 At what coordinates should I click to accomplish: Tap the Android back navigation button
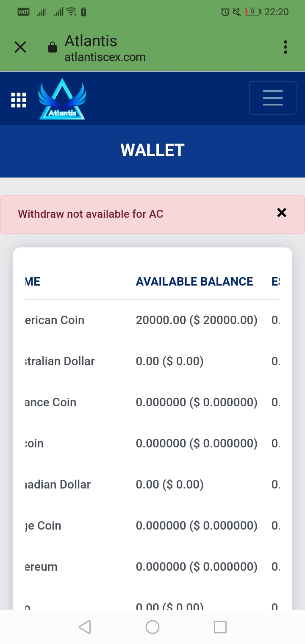[85, 627]
